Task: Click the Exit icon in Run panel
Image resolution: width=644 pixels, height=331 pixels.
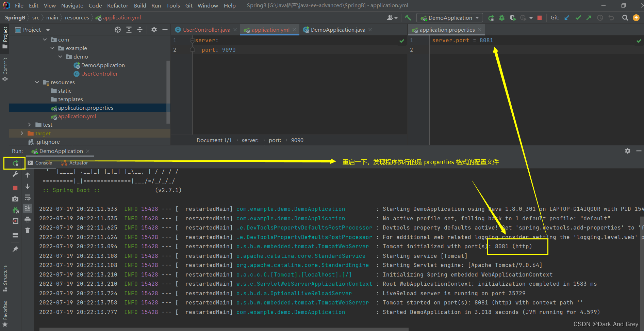Action: (15, 221)
